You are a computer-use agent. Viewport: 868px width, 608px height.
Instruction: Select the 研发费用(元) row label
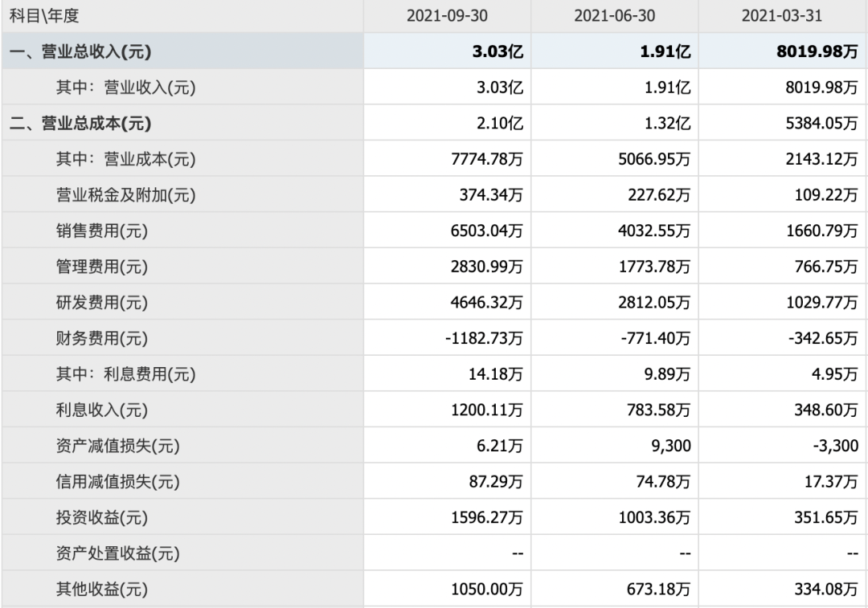[x=102, y=303]
